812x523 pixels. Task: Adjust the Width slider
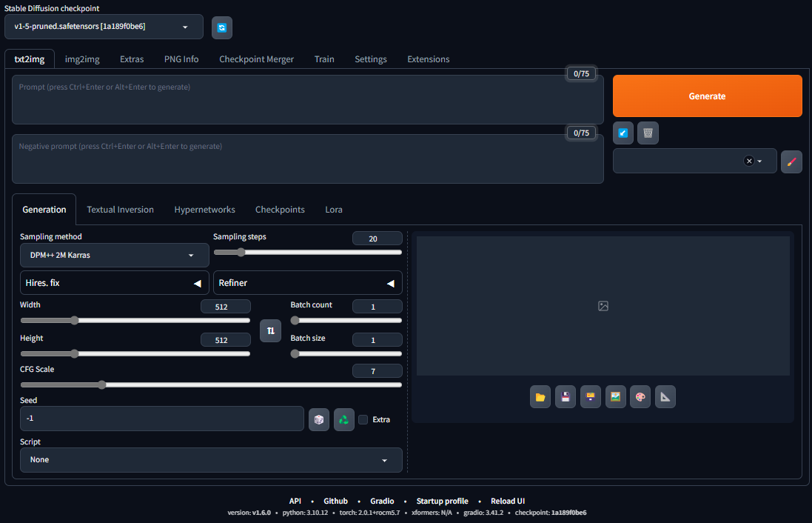pos(135,320)
